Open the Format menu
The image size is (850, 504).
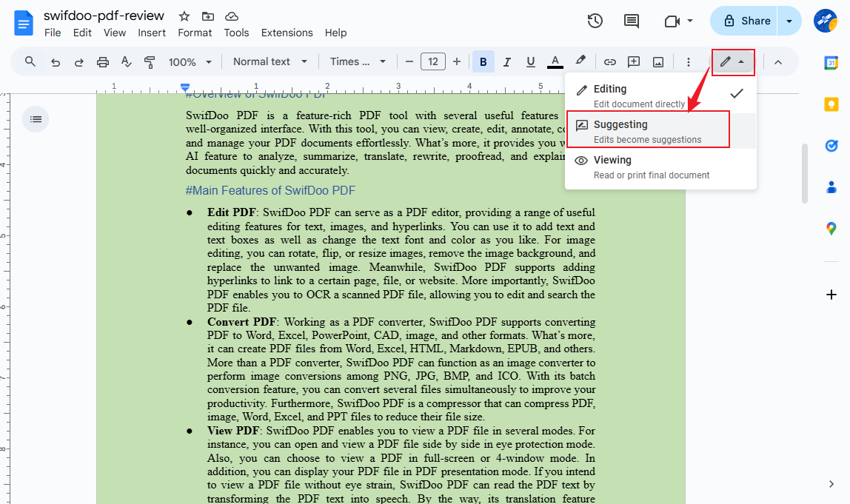(195, 33)
